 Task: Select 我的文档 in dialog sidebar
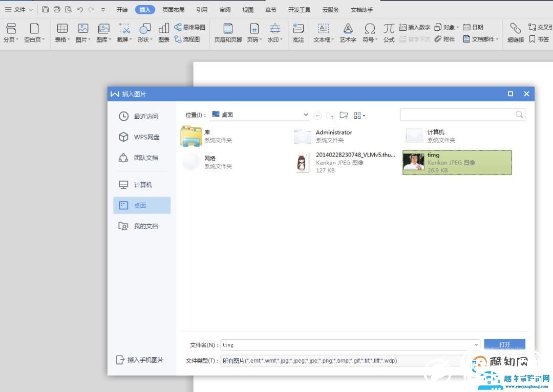[x=142, y=226]
